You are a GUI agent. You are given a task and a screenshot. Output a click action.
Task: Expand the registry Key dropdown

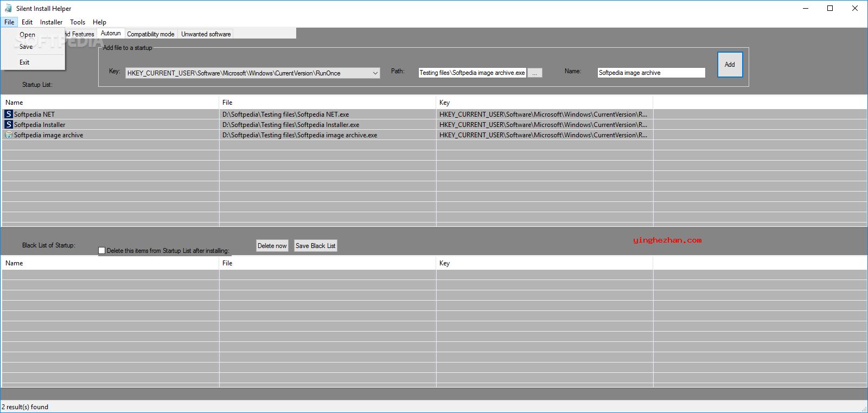click(375, 73)
